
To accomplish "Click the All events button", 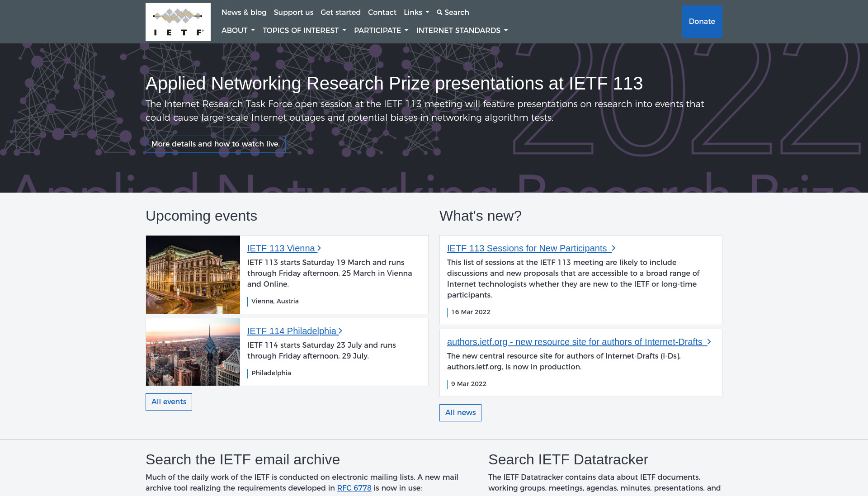I will (x=169, y=402).
